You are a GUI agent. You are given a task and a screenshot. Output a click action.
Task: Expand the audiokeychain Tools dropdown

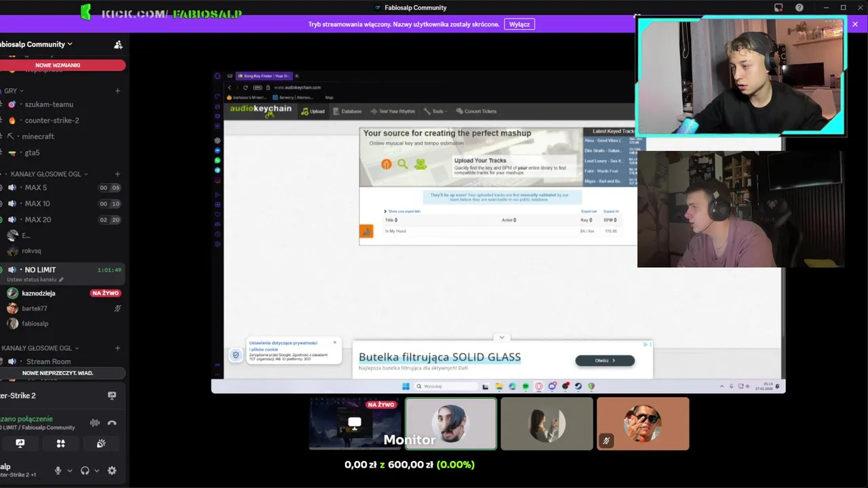(435, 111)
